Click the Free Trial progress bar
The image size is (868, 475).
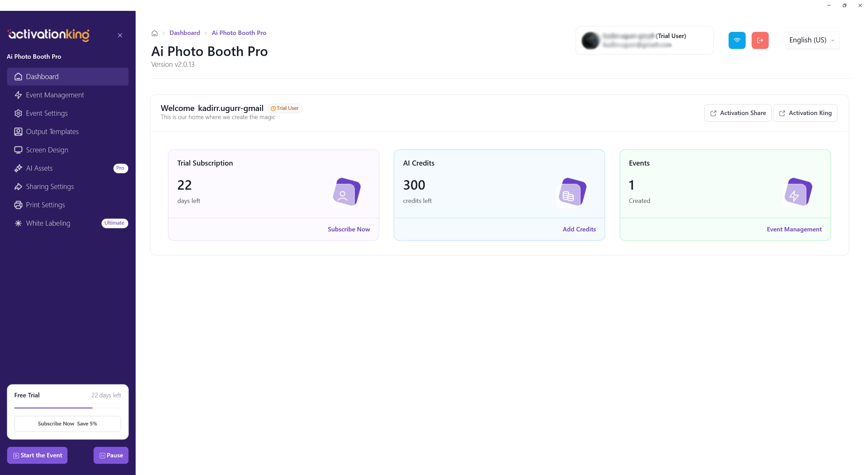point(67,408)
